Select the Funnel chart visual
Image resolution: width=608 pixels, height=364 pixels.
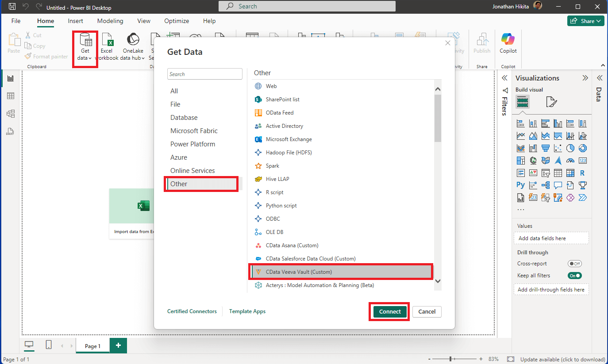[546, 148]
